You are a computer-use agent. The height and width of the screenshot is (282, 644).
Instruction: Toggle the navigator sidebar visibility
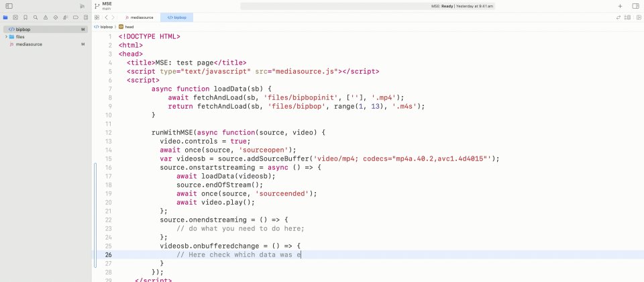click(9, 6)
